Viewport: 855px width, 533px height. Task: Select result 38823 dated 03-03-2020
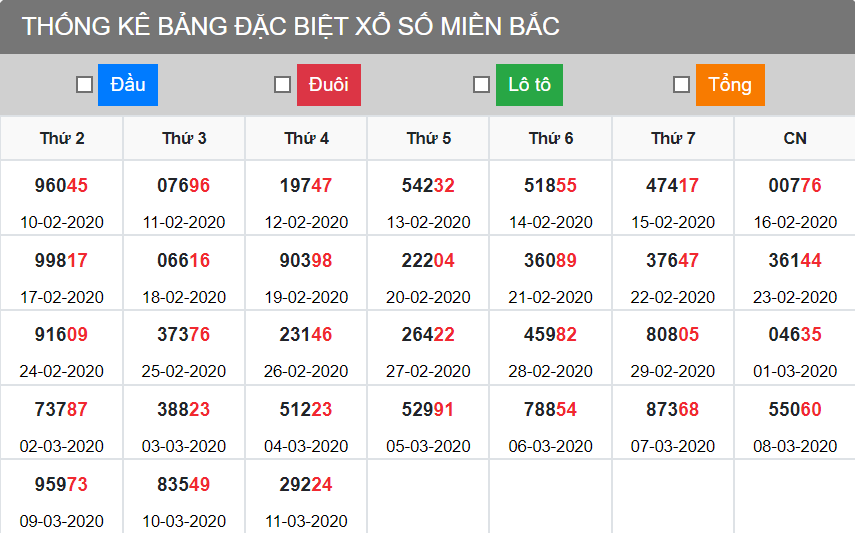pyautogui.click(x=184, y=410)
